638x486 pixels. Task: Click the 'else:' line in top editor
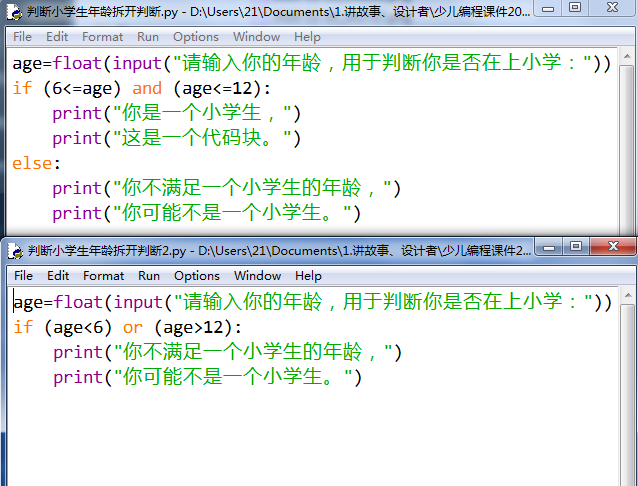click(36, 164)
